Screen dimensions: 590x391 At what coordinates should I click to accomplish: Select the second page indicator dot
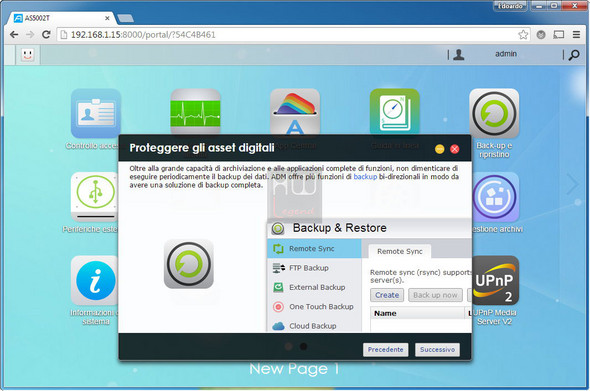pos(303,346)
